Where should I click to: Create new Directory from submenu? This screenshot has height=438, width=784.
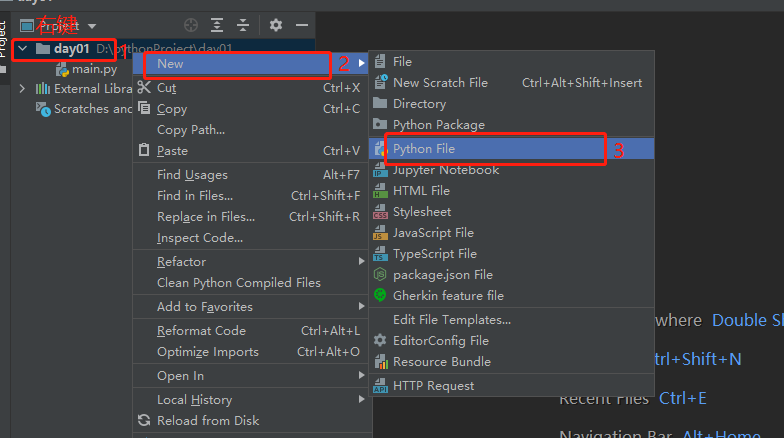[512, 104]
